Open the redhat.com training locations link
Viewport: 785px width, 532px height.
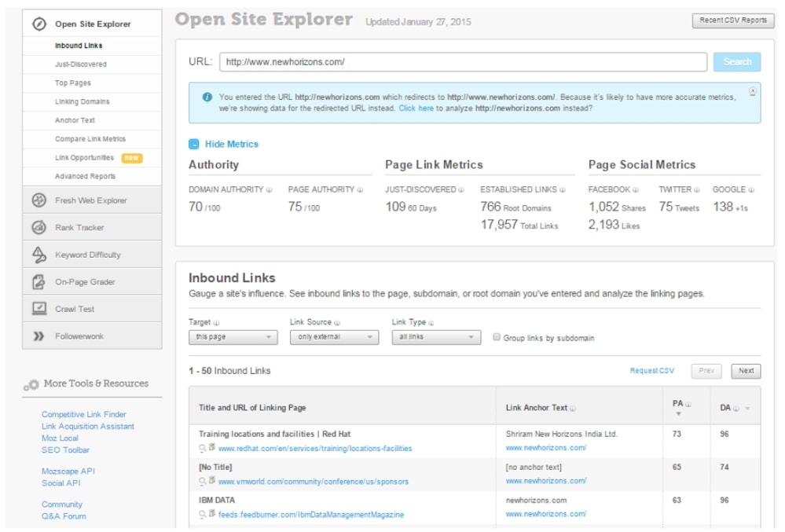(x=315, y=449)
